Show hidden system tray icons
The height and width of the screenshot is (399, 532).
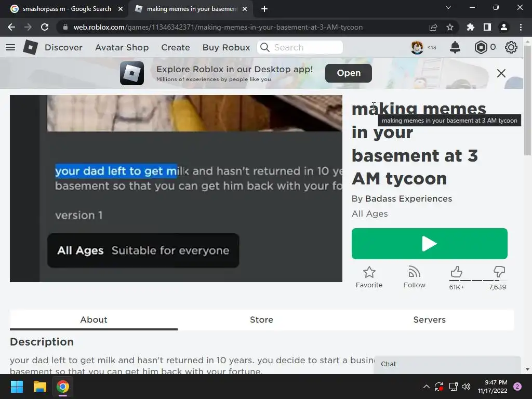coord(426,387)
